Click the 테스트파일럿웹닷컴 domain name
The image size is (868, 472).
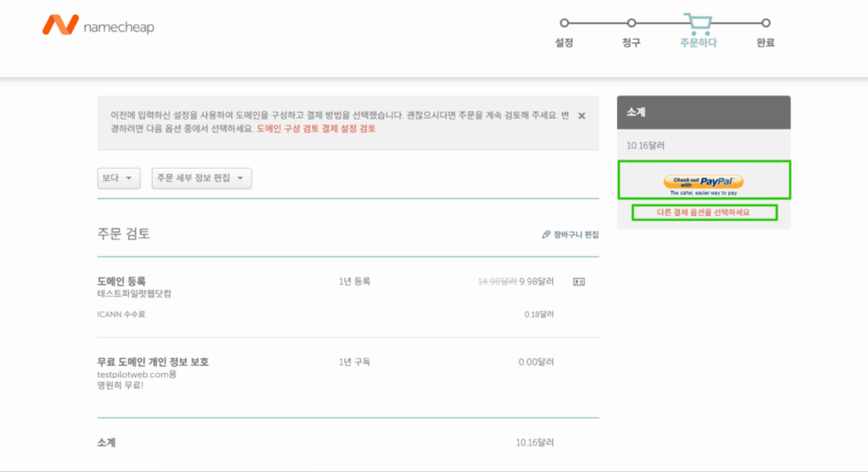click(x=134, y=294)
